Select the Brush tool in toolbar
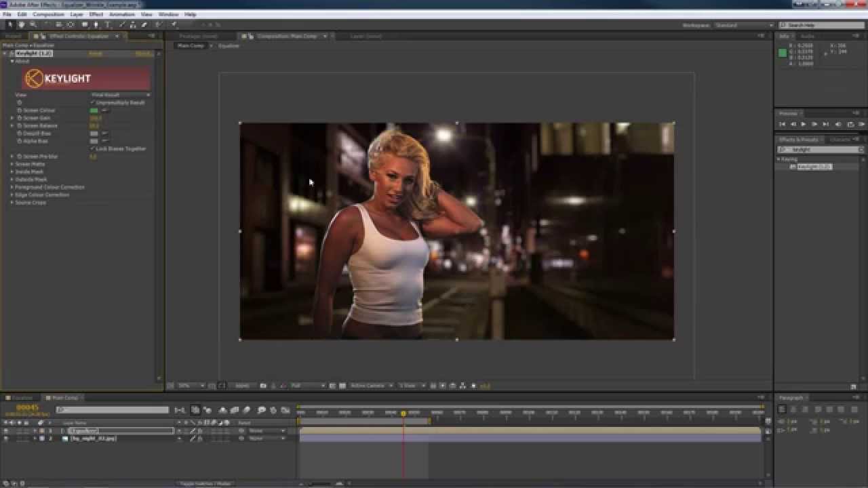 click(121, 24)
